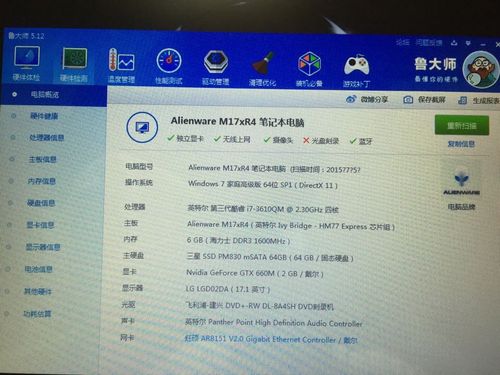
Task: Click the HM77 Express motherboard value
Action: click(x=291, y=226)
